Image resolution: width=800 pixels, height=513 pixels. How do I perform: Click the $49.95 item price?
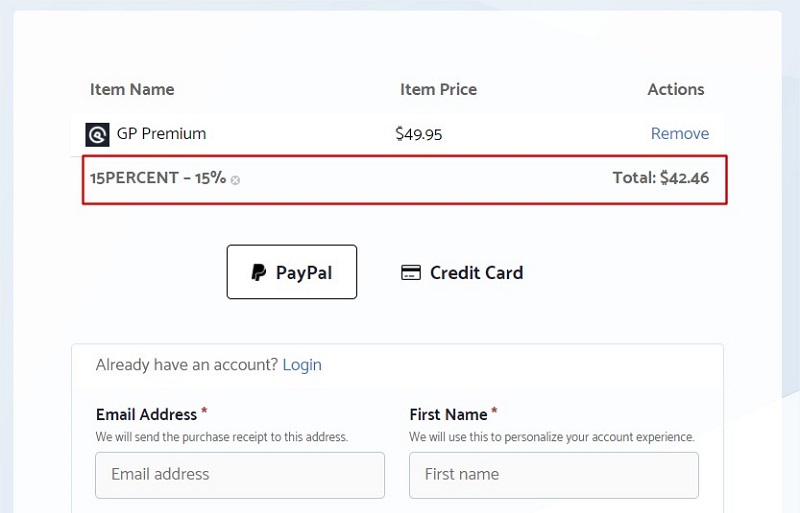(x=418, y=134)
